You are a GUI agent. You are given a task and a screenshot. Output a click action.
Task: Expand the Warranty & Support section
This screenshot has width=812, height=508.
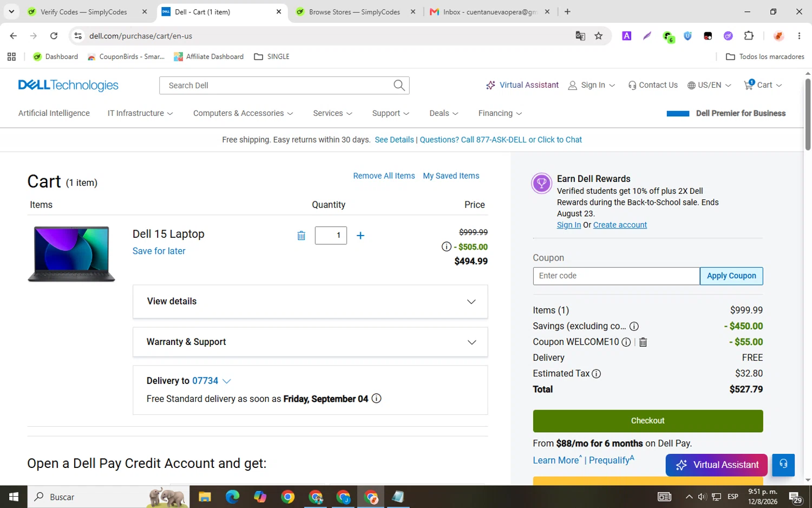click(310, 342)
